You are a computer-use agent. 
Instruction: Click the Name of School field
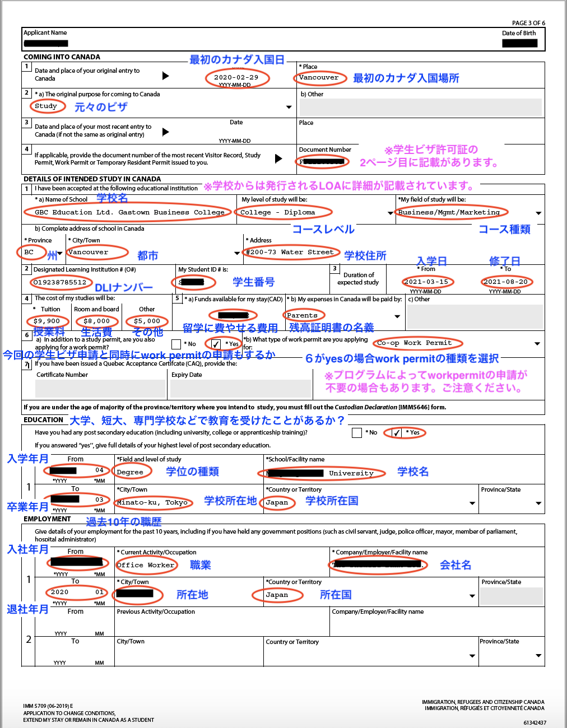tap(129, 213)
